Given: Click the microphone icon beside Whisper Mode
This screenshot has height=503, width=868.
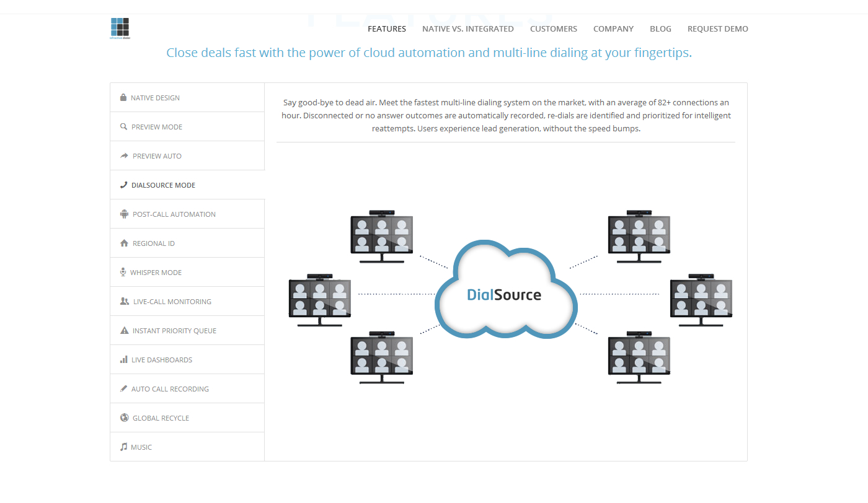Looking at the screenshot, I should 123,272.
